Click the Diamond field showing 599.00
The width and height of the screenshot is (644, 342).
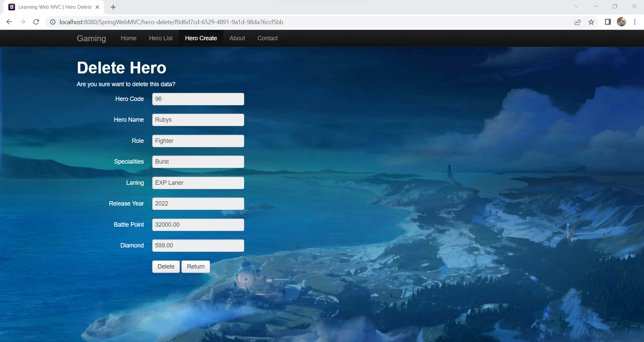pos(198,245)
